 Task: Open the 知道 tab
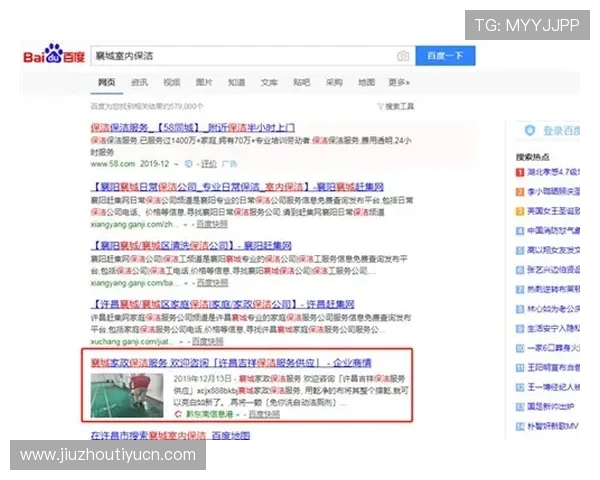click(237, 82)
